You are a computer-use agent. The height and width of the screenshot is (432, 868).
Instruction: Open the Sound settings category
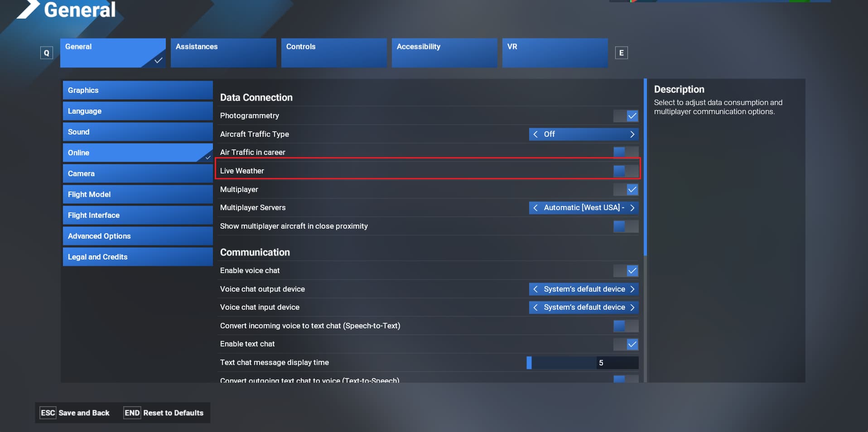tap(138, 132)
